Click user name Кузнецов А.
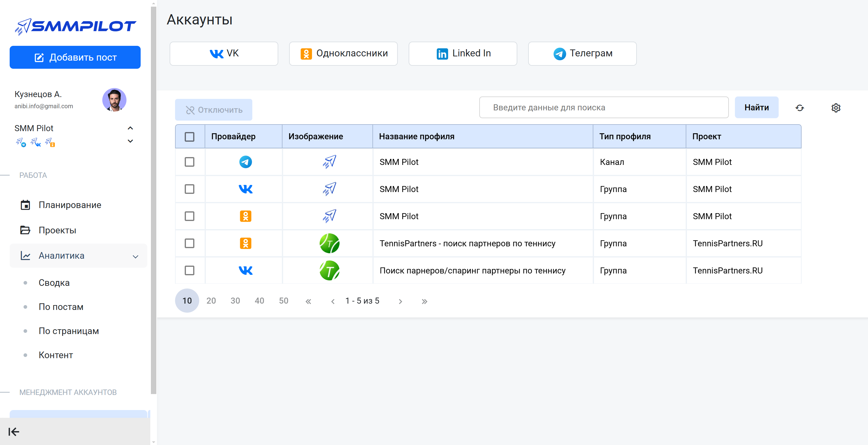The height and width of the screenshot is (445, 868). [38, 94]
